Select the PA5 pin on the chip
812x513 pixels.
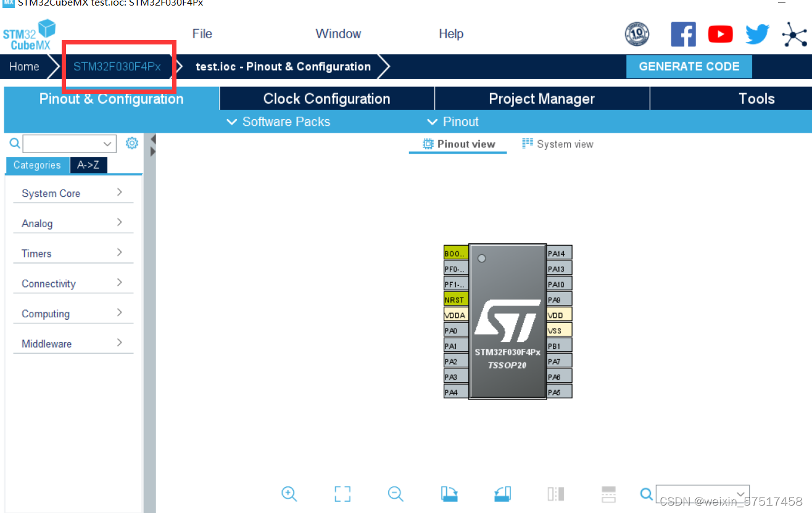coord(560,391)
